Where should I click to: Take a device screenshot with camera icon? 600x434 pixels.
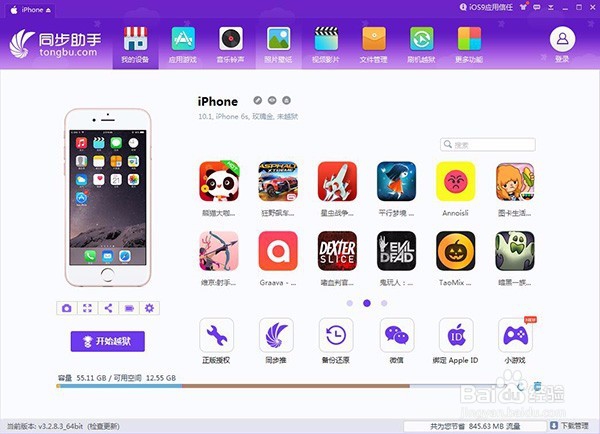(x=67, y=308)
